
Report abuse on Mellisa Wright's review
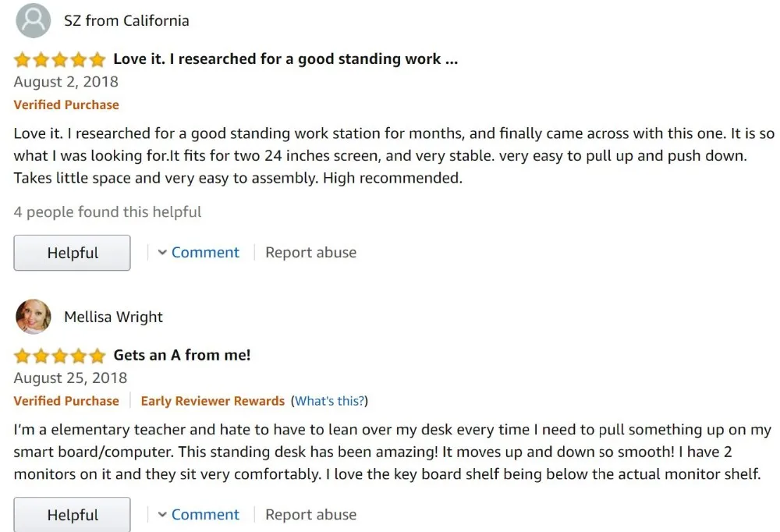click(x=310, y=515)
